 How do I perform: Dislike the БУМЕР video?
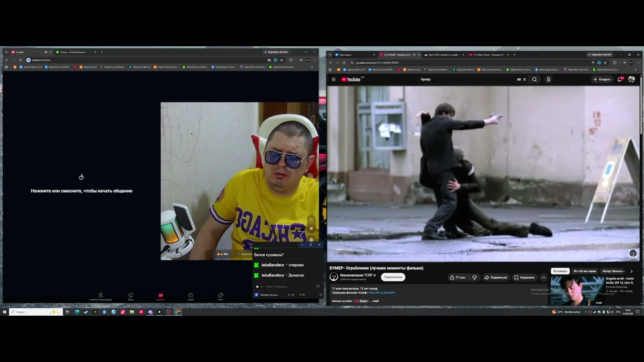(x=474, y=278)
